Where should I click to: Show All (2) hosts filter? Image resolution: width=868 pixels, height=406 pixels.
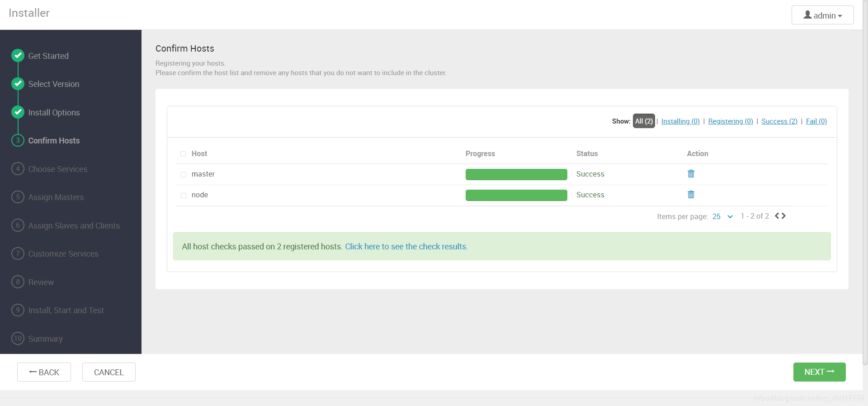(x=644, y=121)
